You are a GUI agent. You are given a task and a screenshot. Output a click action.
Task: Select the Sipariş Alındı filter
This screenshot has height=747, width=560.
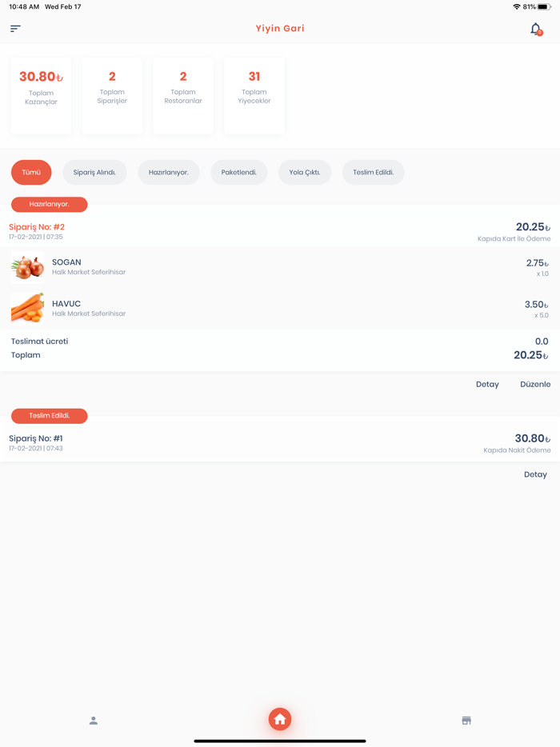tap(94, 172)
